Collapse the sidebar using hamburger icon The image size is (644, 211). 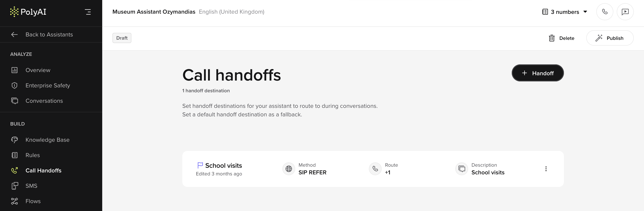[88, 12]
